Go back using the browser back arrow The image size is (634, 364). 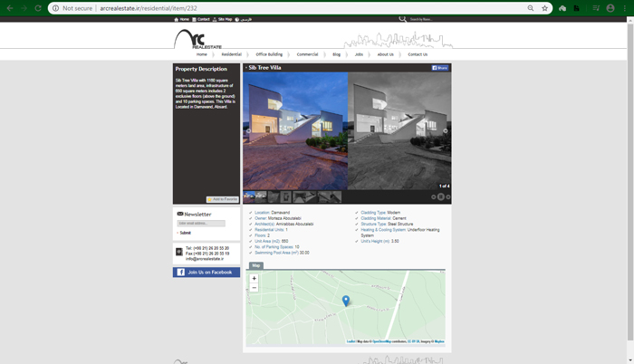tap(10, 8)
